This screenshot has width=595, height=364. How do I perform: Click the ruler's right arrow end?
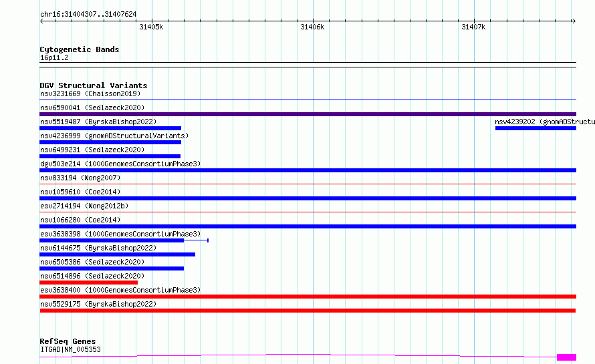click(x=574, y=21)
